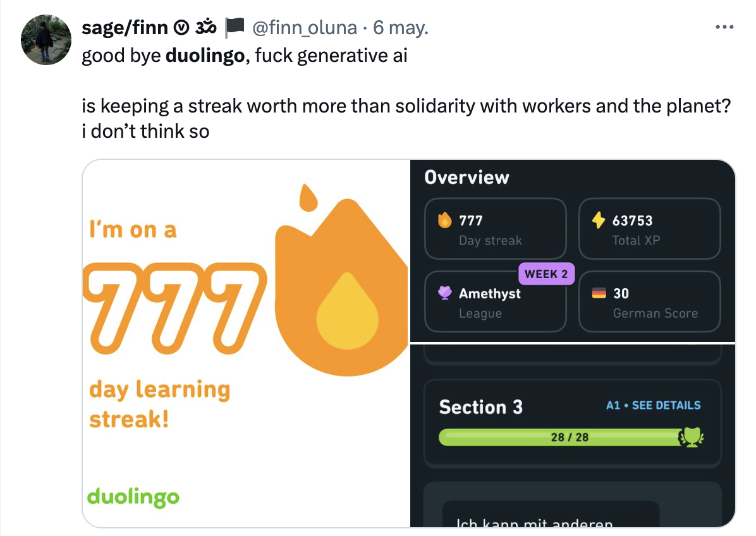Click the black flag emoji beside the name
This screenshot has height=536, width=756.
pyautogui.click(x=235, y=28)
